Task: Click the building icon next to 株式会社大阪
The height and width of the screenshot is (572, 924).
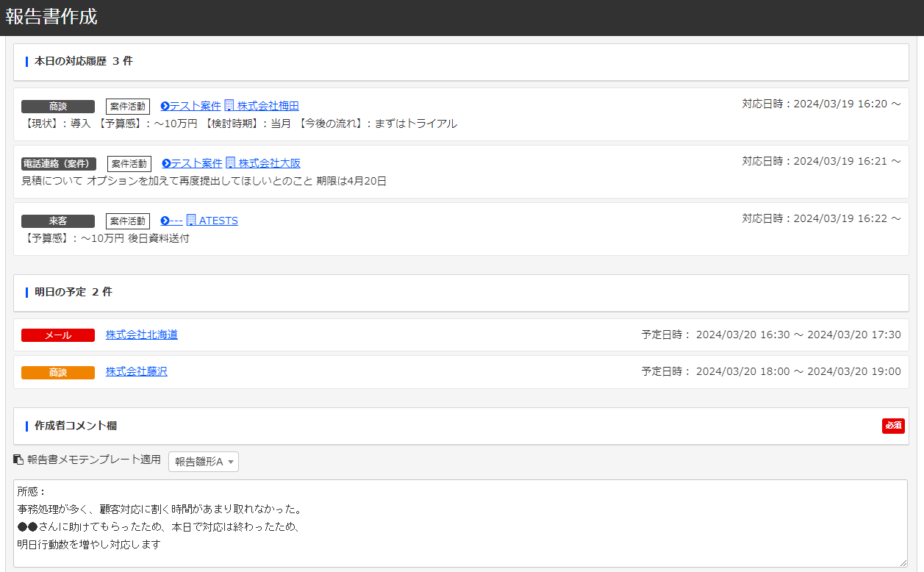Action: 230,163
